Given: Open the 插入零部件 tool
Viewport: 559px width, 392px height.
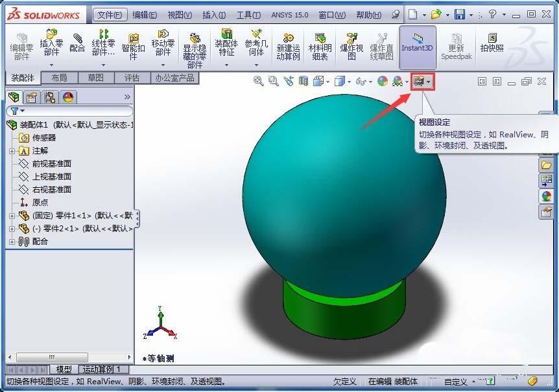Looking at the screenshot, I should coord(52,42).
